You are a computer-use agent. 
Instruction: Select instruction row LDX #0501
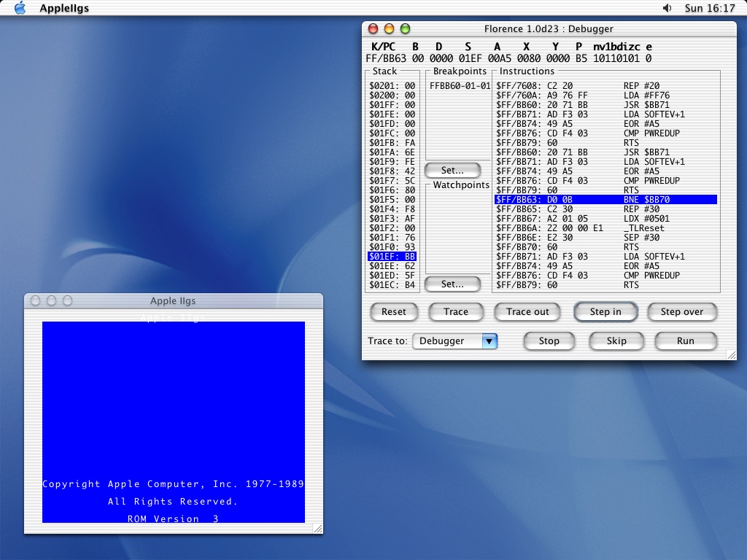(606, 219)
